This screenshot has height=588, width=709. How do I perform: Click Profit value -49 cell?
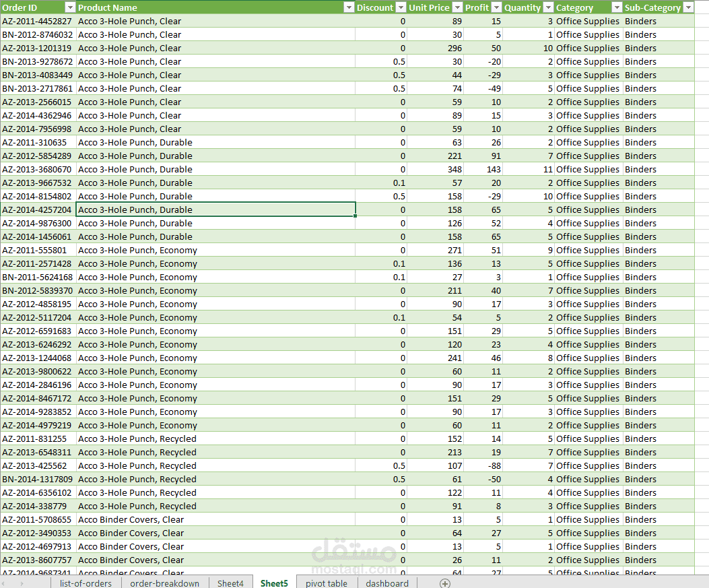(x=483, y=89)
